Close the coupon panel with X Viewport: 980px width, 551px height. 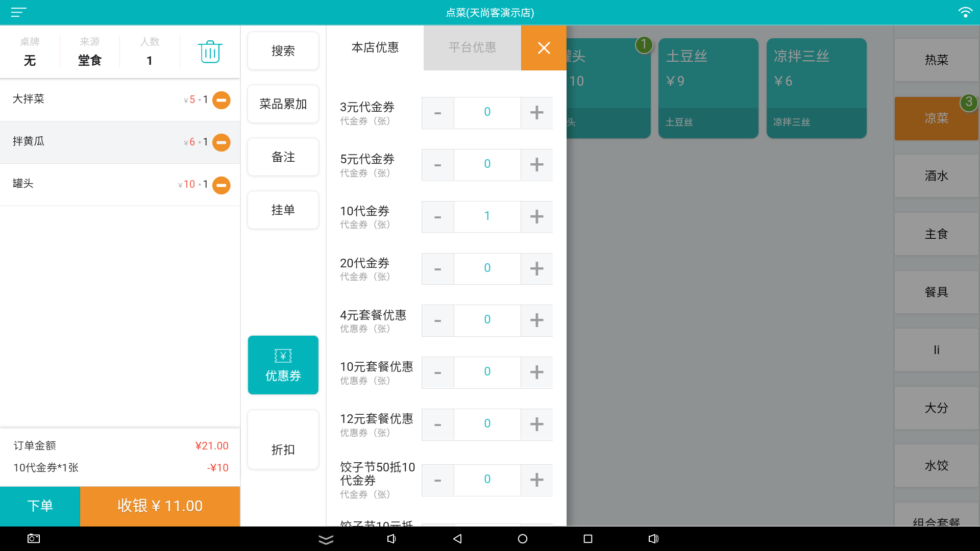[x=544, y=48]
